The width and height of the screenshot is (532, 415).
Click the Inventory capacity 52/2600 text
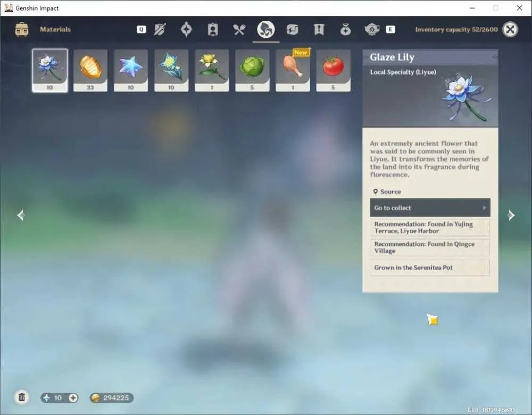click(456, 29)
